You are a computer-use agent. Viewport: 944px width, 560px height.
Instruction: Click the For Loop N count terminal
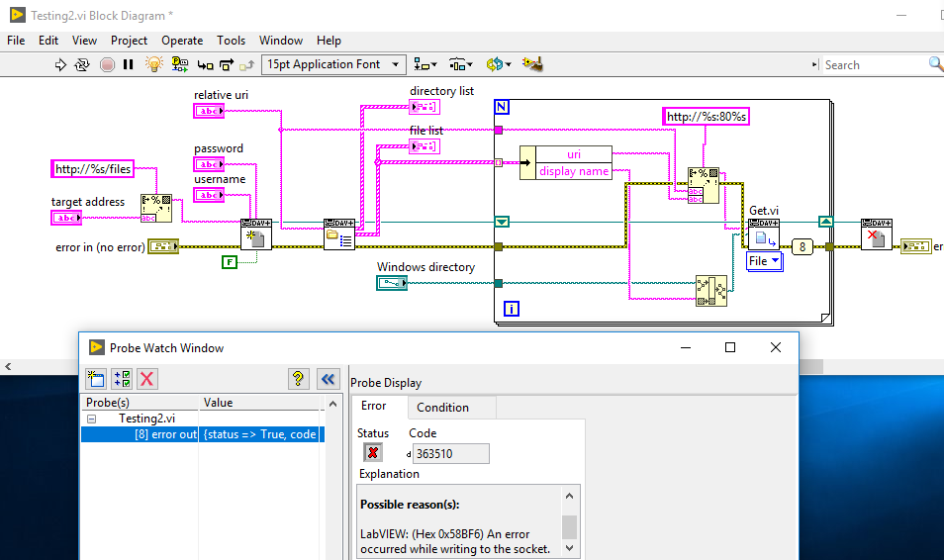click(502, 107)
